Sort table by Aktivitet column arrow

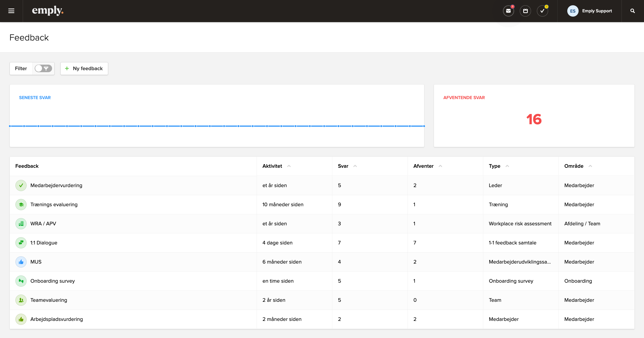[289, 166]
